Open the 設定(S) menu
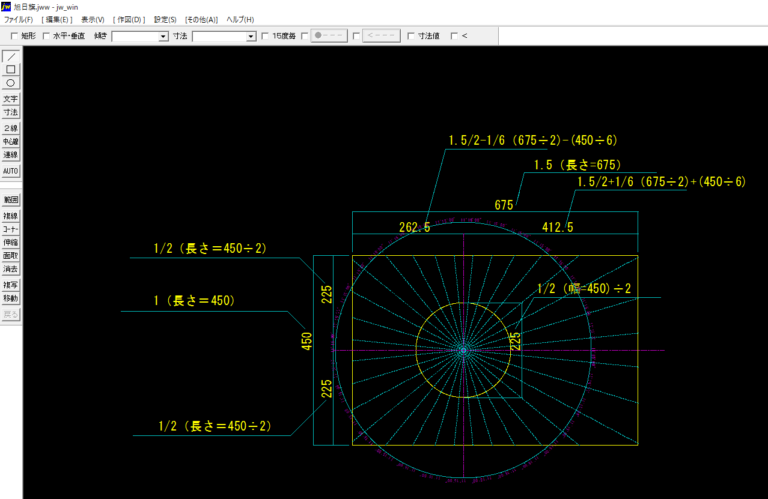 pyautogui.click(x=165, y=20)
